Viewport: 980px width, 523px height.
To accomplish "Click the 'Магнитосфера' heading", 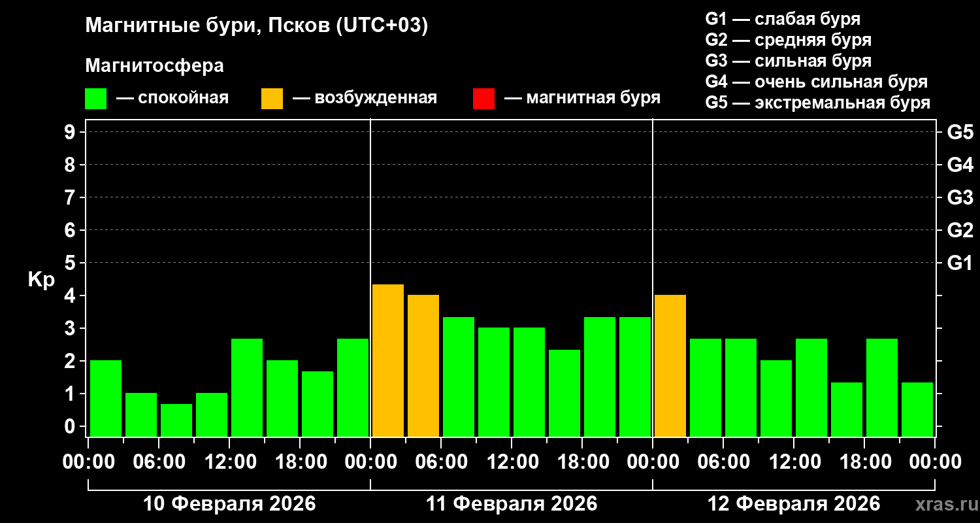I will click(155, 66).
